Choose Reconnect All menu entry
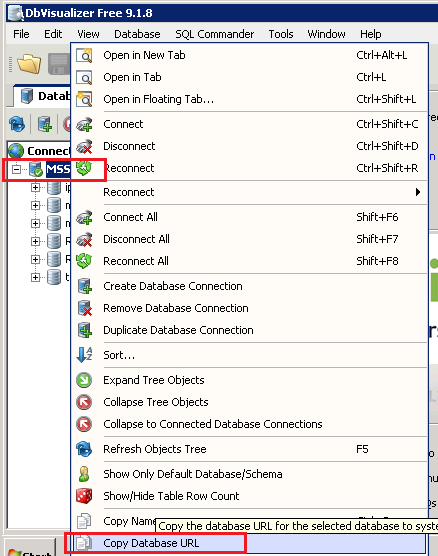 [x=249, y=261]
